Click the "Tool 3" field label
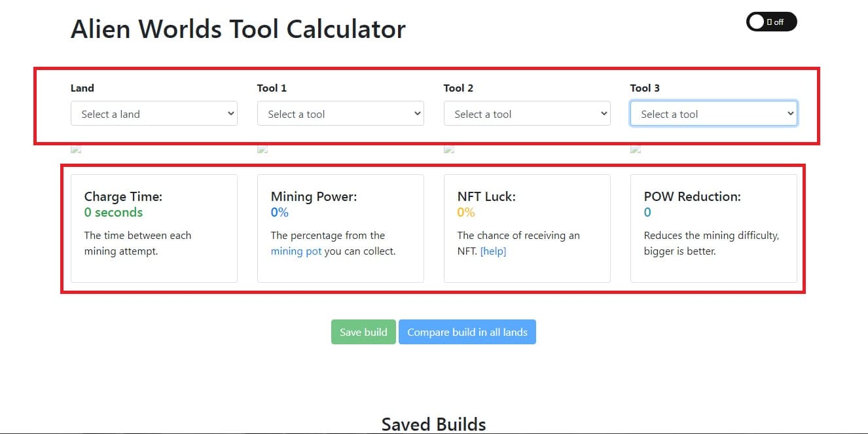The width and height of the screenshot is (868, 434). click(645, 88)
